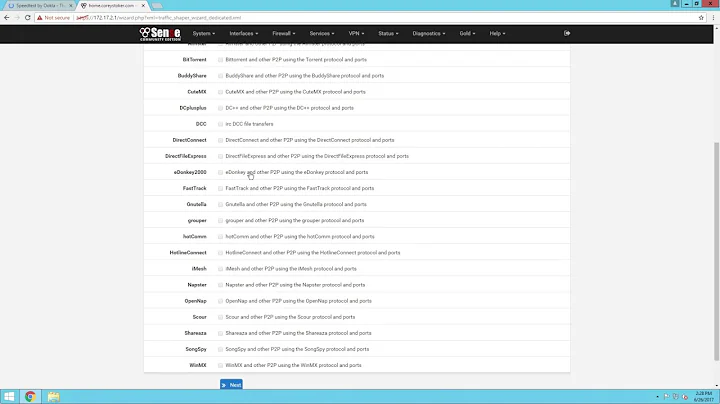Tick the HotlineConnect checkbox

click(x=220, y=252)
